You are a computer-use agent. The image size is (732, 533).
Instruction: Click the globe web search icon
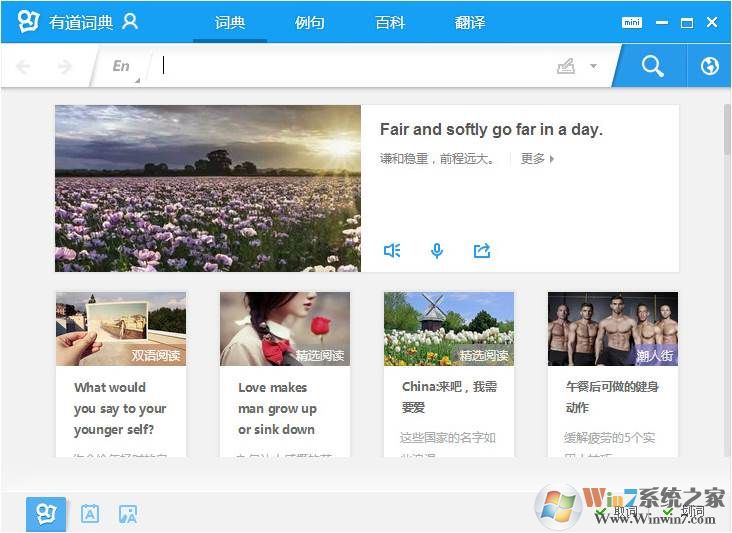(709, 66)
